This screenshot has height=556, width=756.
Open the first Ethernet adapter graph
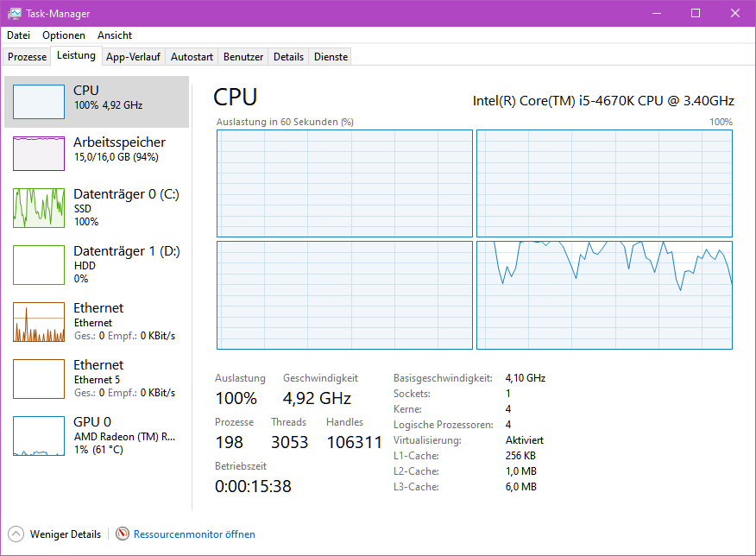point(39,322)
